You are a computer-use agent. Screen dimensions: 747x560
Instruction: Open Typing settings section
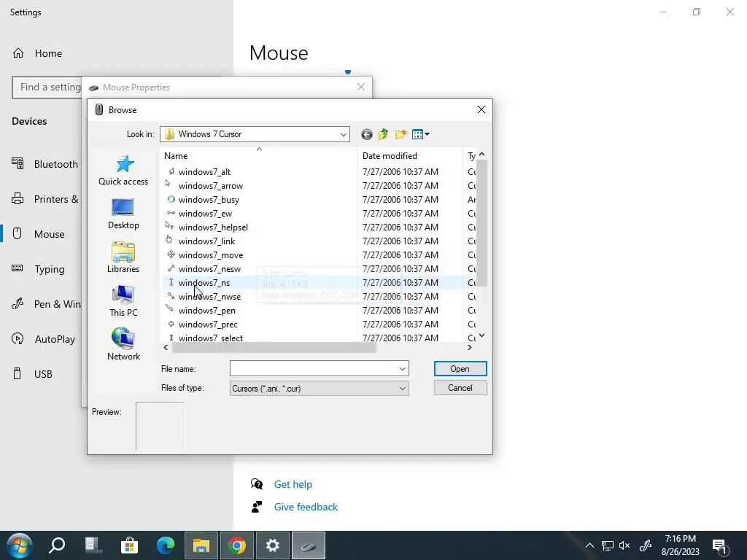[38, 269]
